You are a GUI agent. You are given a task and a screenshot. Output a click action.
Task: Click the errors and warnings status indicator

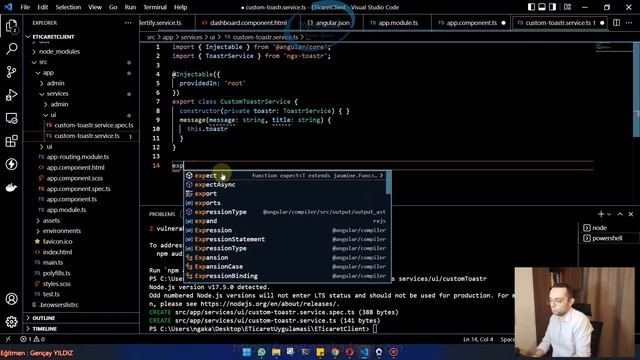(x=33, y=339)
